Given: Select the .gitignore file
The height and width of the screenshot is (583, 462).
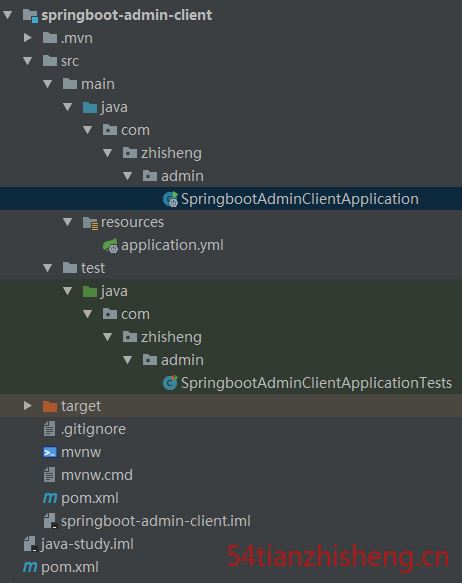Looking at the screenshot, I should click(84, 429).
